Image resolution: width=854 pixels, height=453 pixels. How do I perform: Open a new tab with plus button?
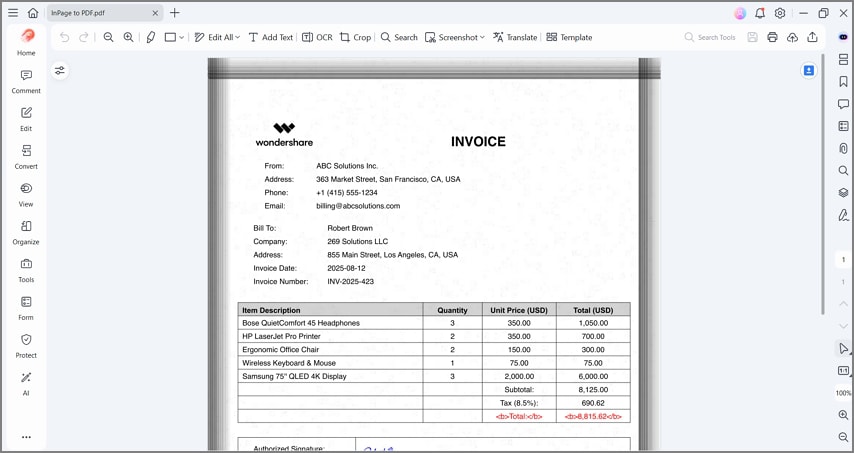pos(175,13)
